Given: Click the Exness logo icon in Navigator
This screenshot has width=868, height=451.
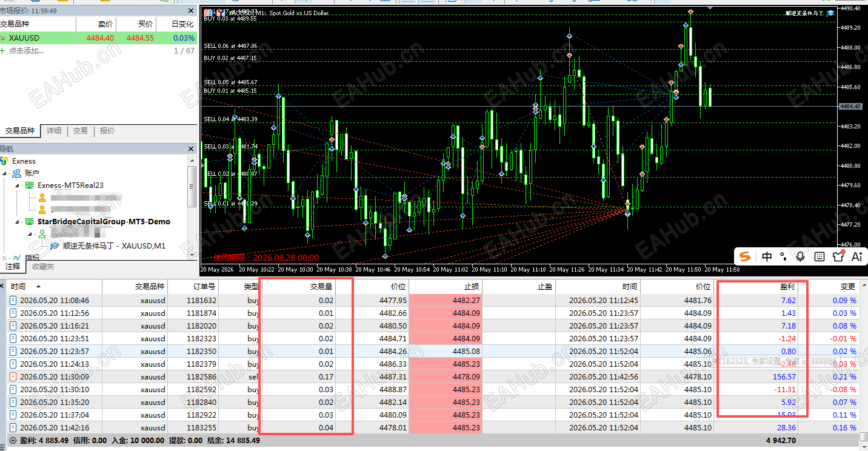Looking at the screenshot, I should 4,161.
